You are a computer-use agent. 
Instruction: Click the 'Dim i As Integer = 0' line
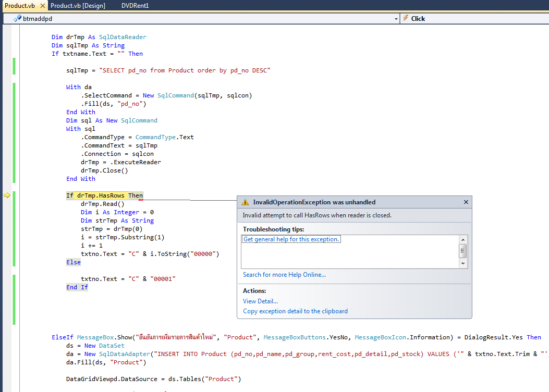(x=117, y=213)
